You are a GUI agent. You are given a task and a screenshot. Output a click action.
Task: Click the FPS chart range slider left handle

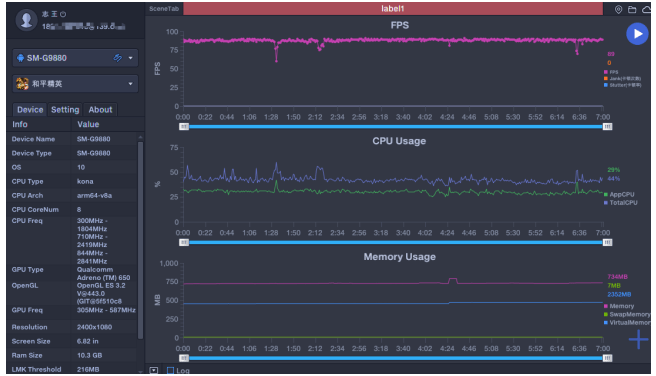point(184,126)
